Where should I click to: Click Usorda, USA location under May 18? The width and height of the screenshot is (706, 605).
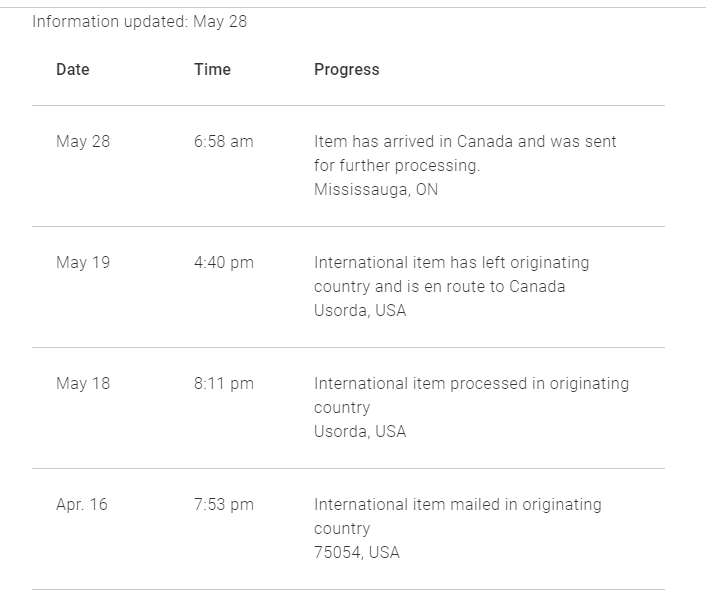(360, 432)
